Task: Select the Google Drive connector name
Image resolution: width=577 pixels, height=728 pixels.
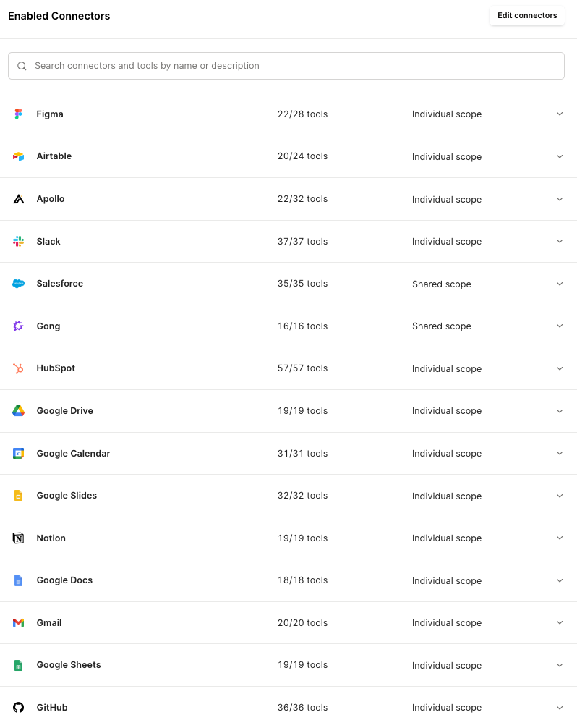Action: [x=65, y=411]
